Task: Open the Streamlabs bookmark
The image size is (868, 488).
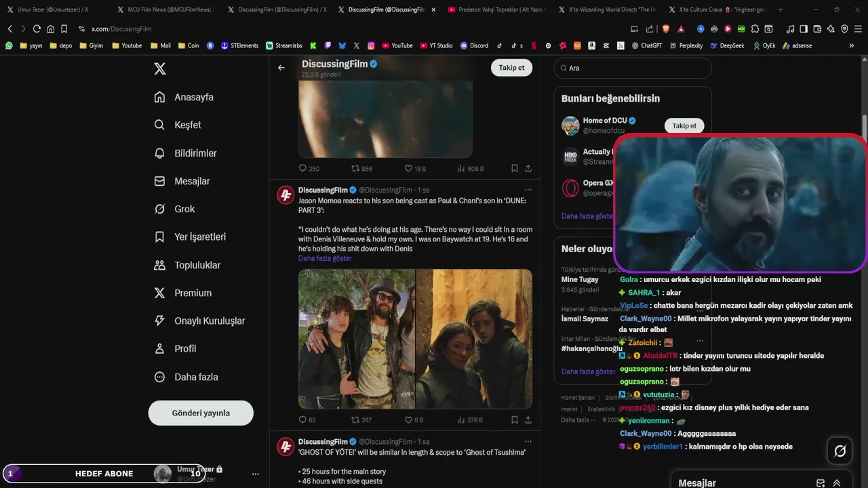Action: point(283,45)
